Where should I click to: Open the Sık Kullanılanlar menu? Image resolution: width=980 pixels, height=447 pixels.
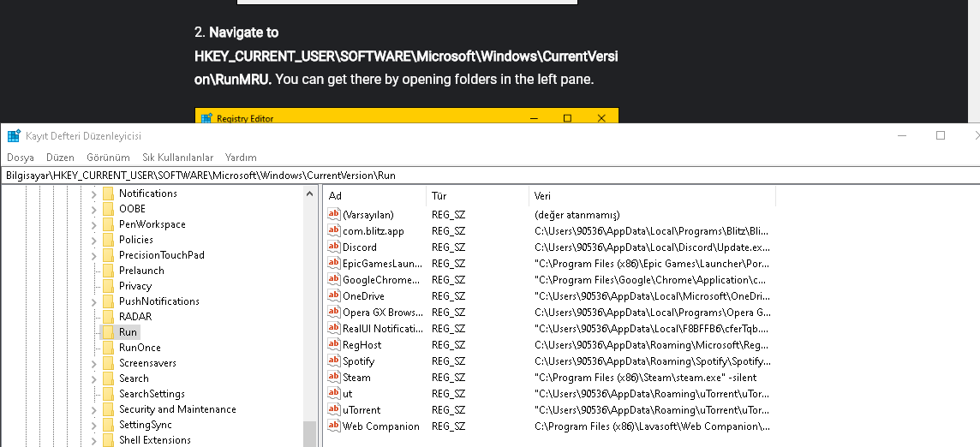(177, 158)
